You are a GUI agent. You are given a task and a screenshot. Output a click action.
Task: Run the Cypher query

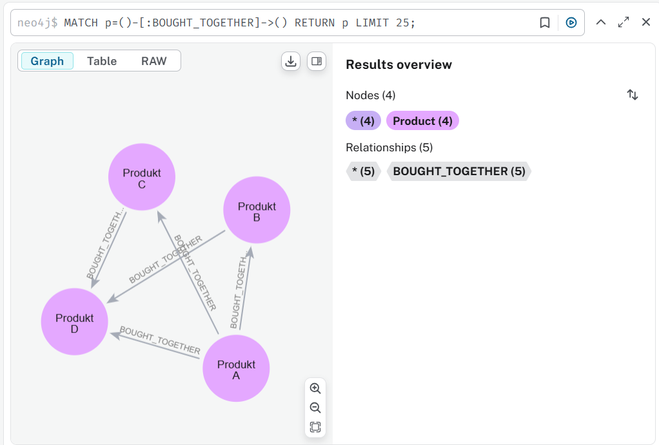coord(571,23)
